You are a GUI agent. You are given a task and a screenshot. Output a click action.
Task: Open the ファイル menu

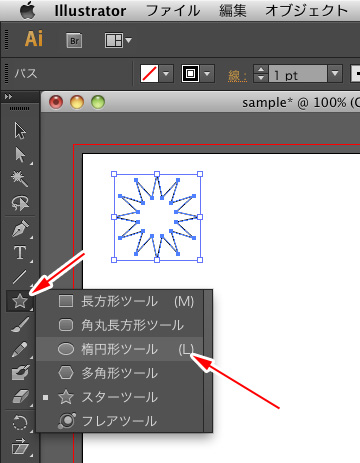tap(173, 11)
